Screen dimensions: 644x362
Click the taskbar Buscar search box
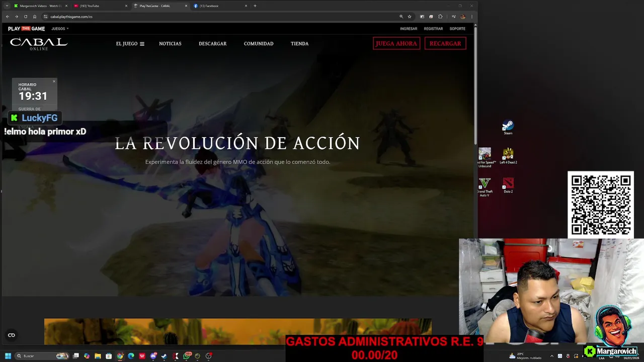[42, 356]
